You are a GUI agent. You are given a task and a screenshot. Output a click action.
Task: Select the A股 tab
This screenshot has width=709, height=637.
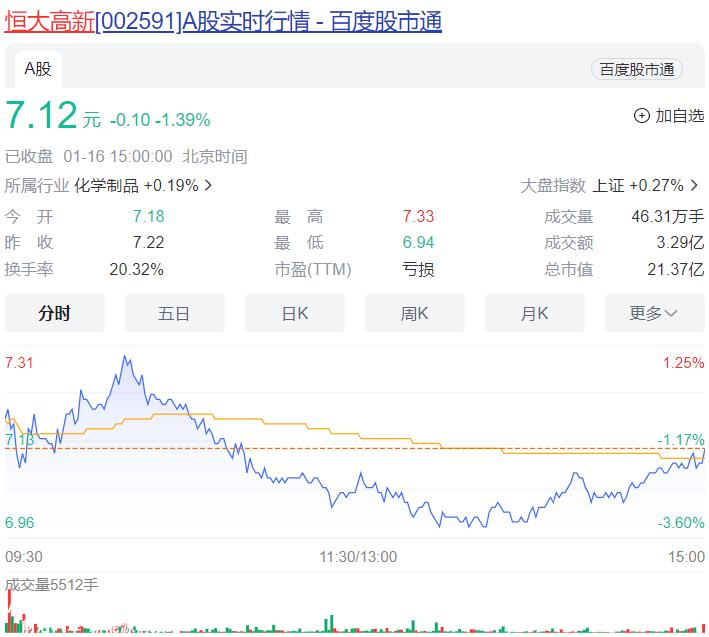(38, 69)
